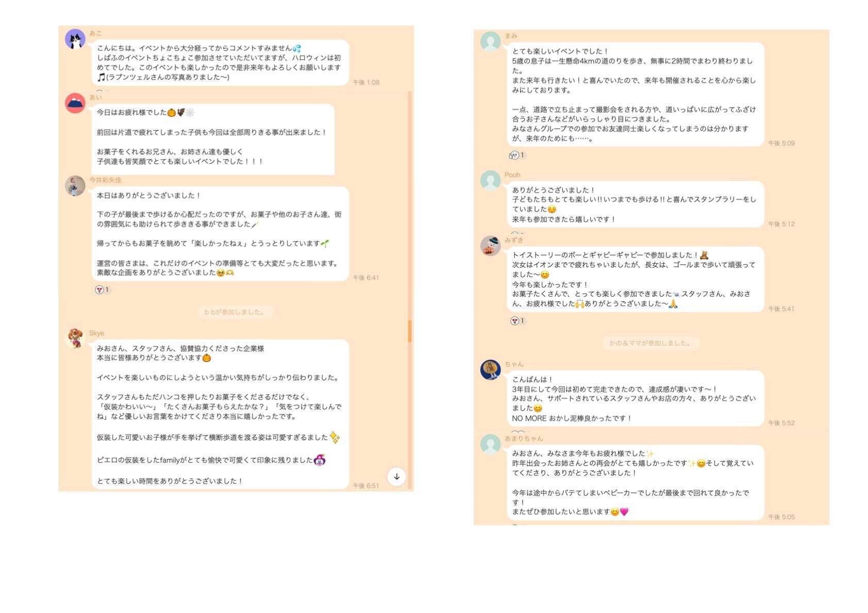Click the Pooh username label

tap(512, 175)
